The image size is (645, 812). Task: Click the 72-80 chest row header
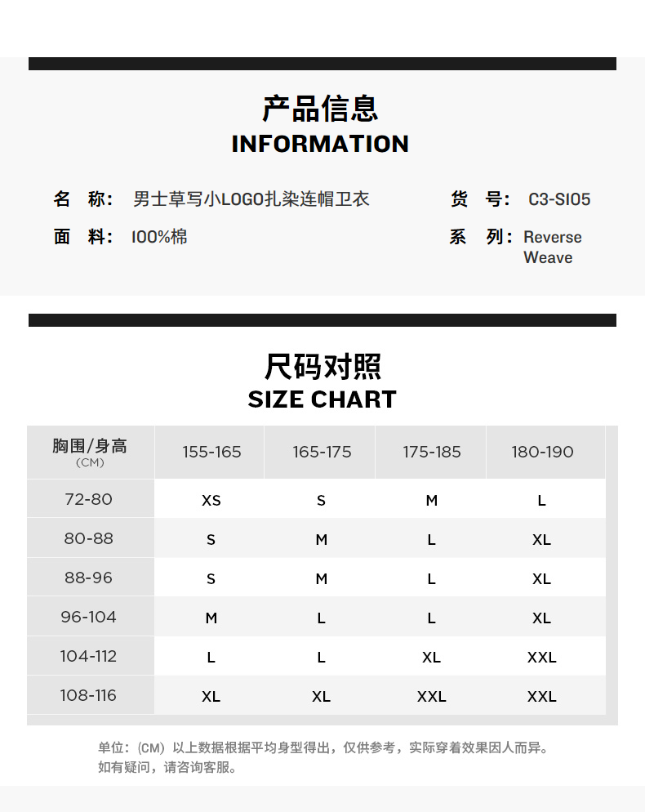[x=88, y=499]
